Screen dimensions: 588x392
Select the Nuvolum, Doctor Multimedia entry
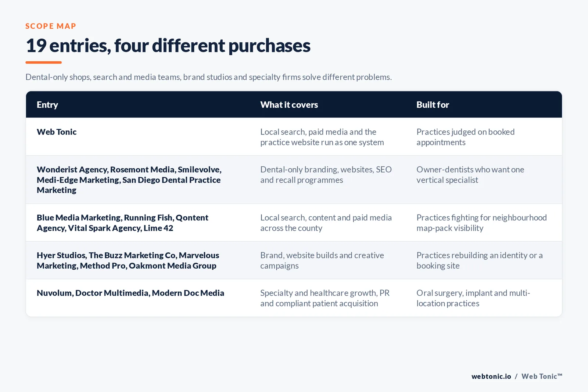tap(130, 293)
